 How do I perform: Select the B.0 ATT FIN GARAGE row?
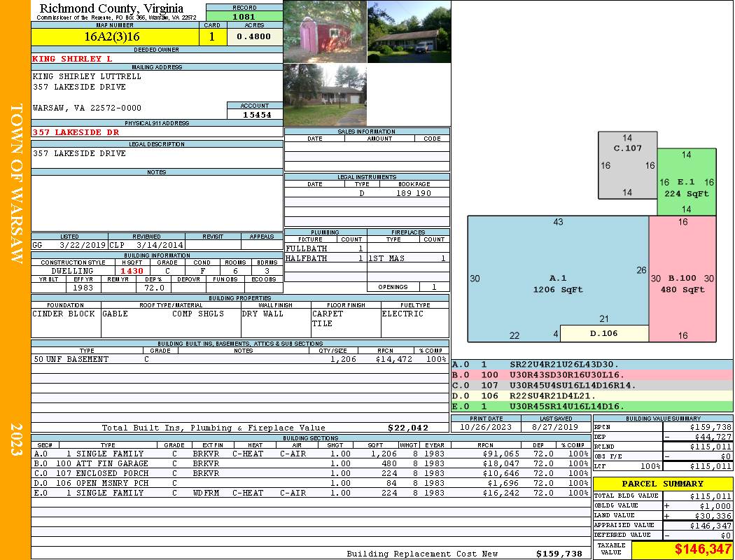click(311, 463)
